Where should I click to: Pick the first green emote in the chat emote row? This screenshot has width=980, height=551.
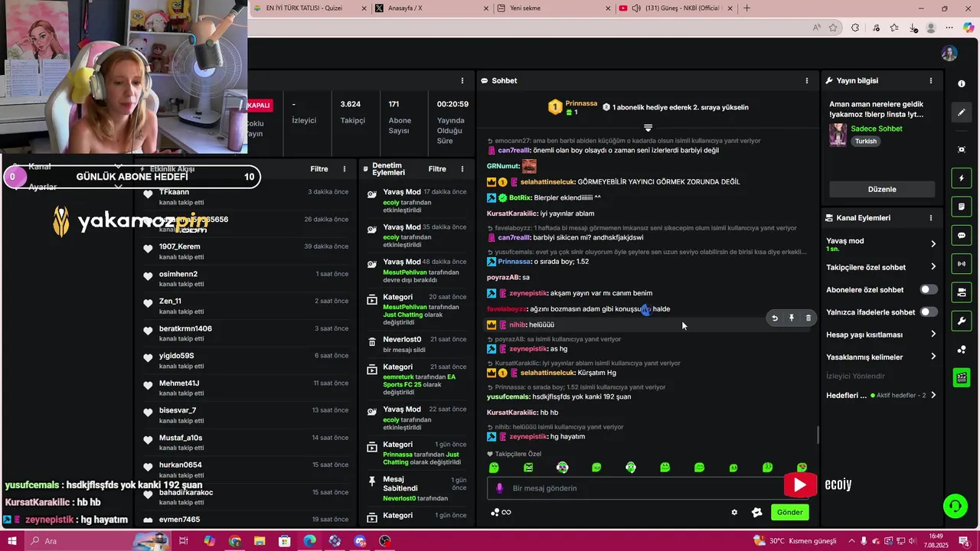pyautogui.click(x=494, y=468)
